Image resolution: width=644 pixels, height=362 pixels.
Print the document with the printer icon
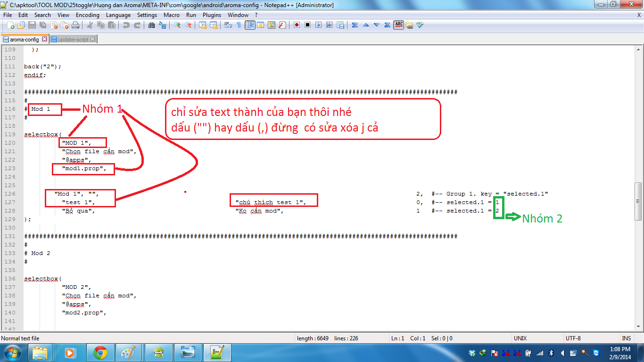pyautogui.click(x=75, y=25)
